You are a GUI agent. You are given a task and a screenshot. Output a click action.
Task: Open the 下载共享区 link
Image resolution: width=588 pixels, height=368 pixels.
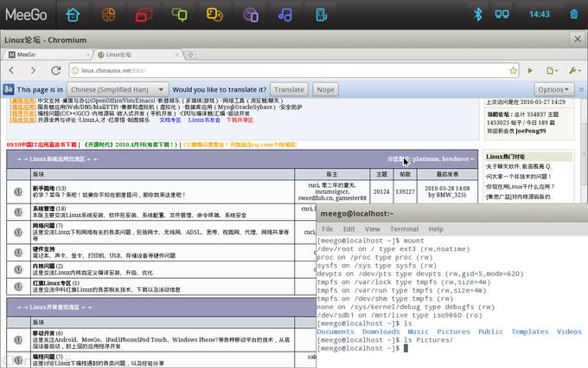[x=240, y=120]
